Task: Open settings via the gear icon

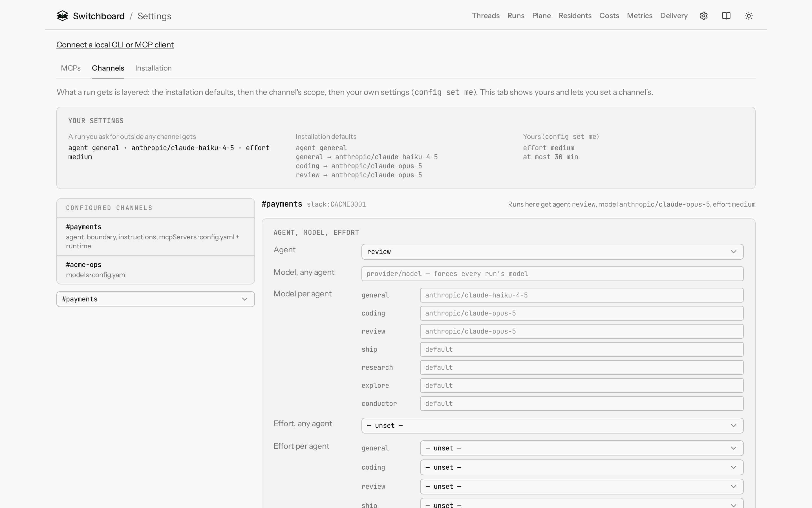Action: (x=704, y=16)
